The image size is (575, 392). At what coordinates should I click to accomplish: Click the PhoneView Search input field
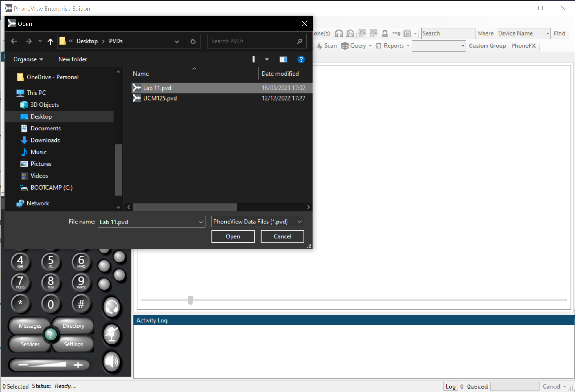tap(448, 33)
